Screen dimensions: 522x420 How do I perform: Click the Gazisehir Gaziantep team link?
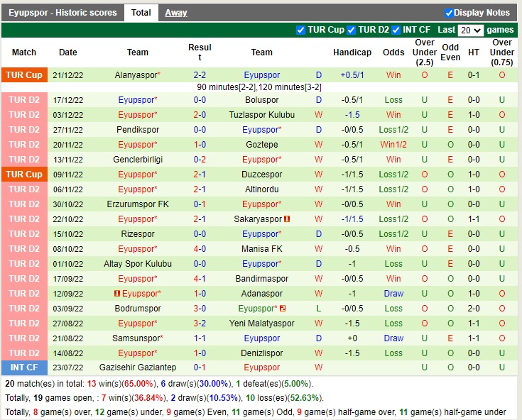coord(138,367)
